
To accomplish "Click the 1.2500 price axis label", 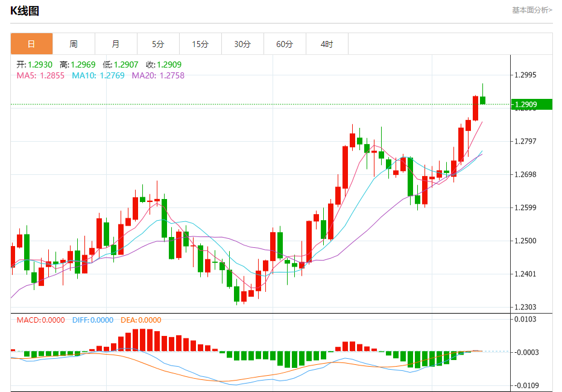I will click(x=525, y=241).
